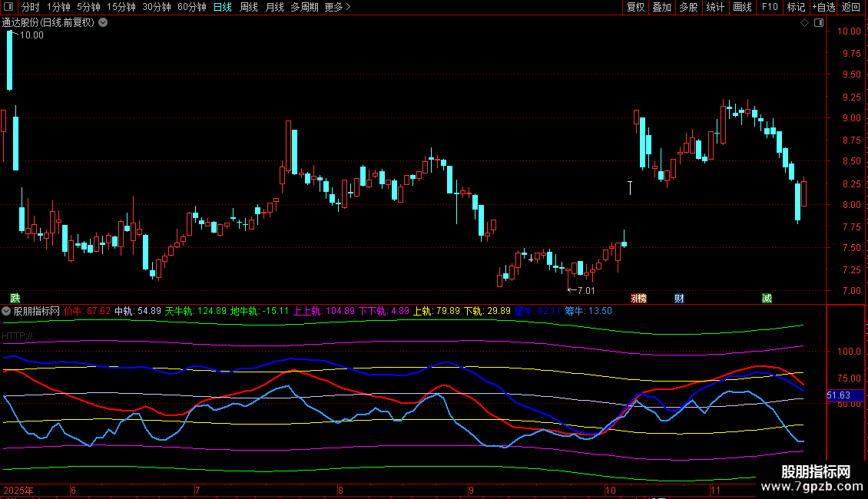Click the 复权 adjustment button

[635, 8]
